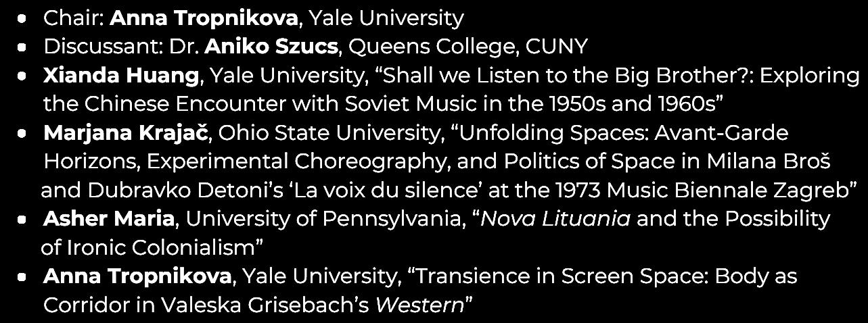Click bullet point before Discussant line
The image size is (868, 323).
point(23,47)
